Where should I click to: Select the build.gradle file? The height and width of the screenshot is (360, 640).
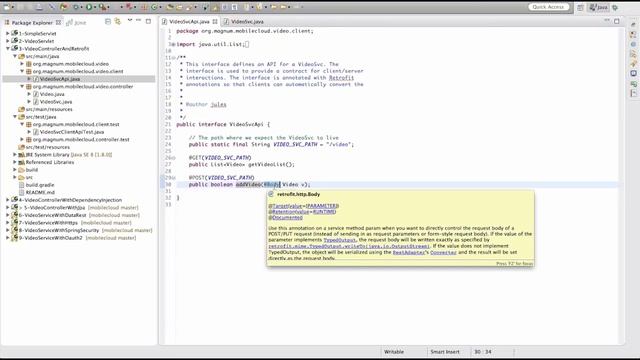click(40, 185)
